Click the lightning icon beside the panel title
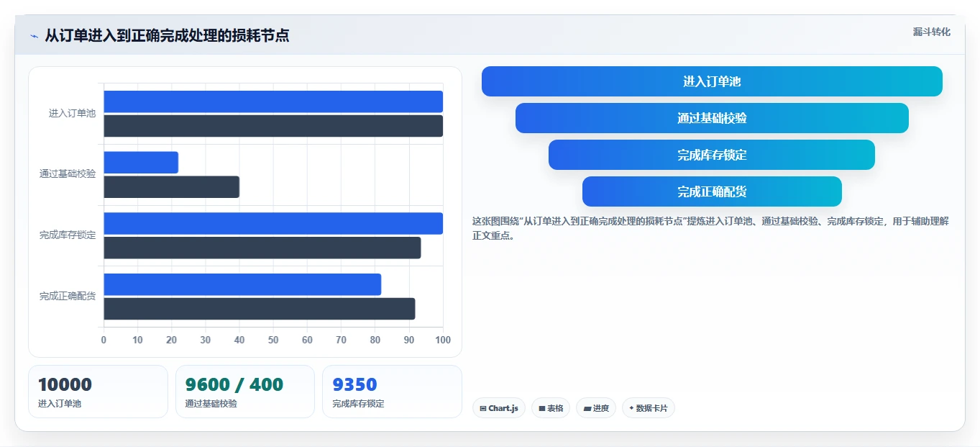This screenshot has width=980, height=447. (x=34, y=36)
